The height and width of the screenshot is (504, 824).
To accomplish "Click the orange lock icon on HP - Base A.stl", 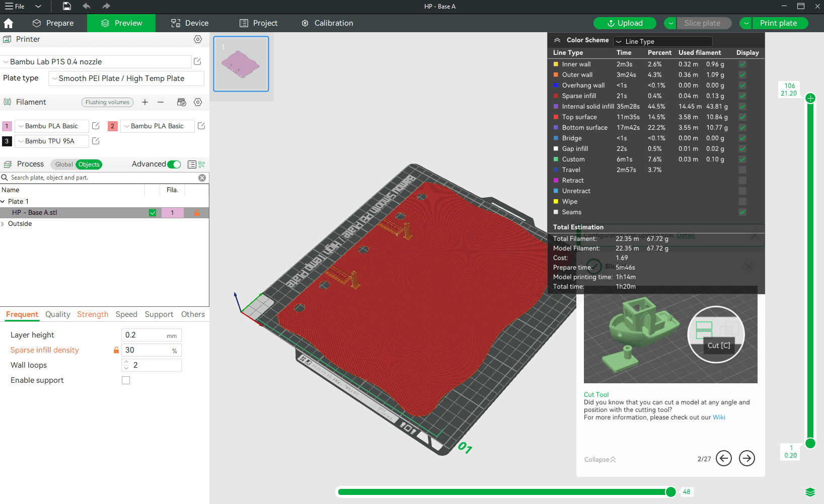I will point(197,213).
